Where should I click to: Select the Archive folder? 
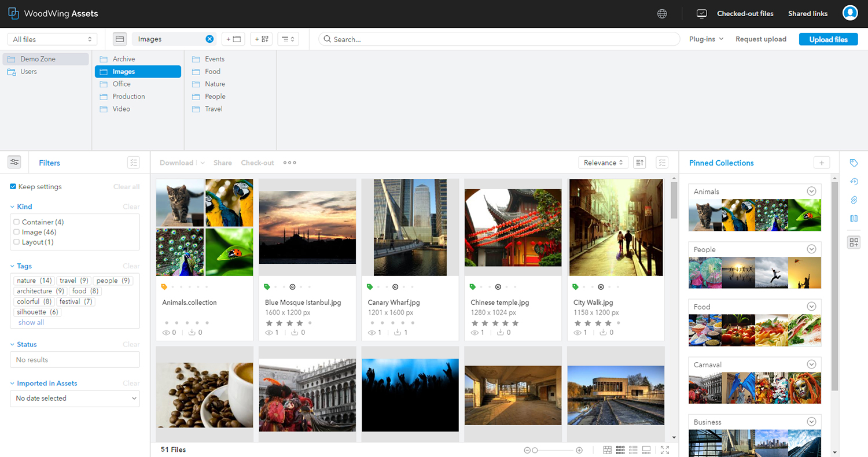138,59
